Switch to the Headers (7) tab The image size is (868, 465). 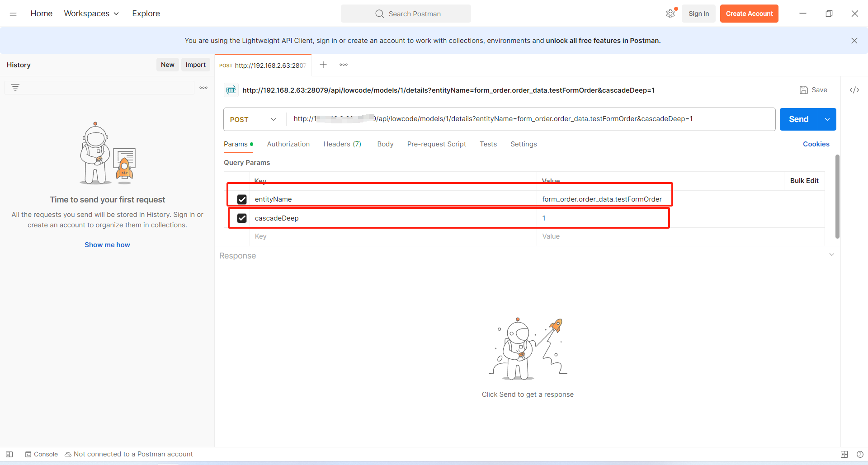coord(342,144)
